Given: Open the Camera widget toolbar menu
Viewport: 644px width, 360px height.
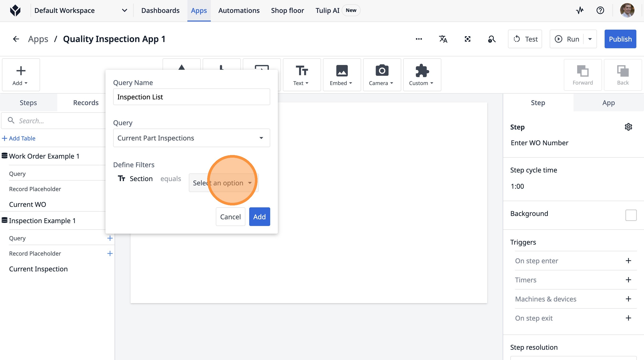Looking at the screenshot, I should point(382,75).
